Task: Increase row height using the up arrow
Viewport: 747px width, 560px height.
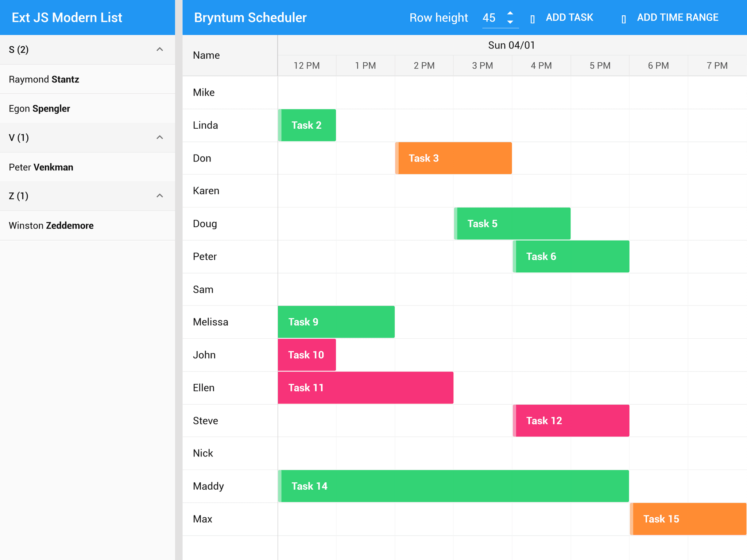Action: [x=510, y=13]
